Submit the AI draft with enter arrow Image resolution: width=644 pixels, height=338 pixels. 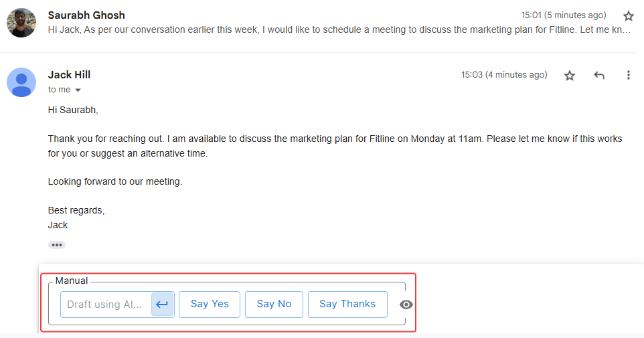click(162, 305)
